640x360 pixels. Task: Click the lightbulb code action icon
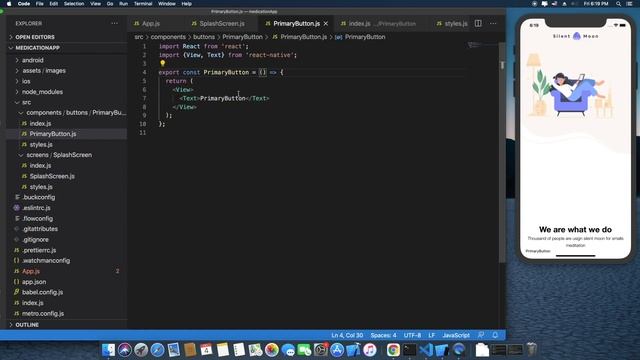tap(162, 63)
